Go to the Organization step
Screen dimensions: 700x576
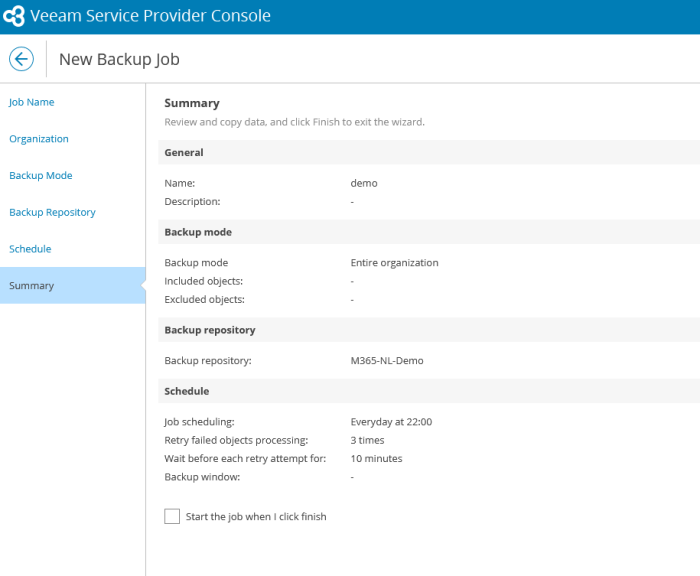pos(39,139)
